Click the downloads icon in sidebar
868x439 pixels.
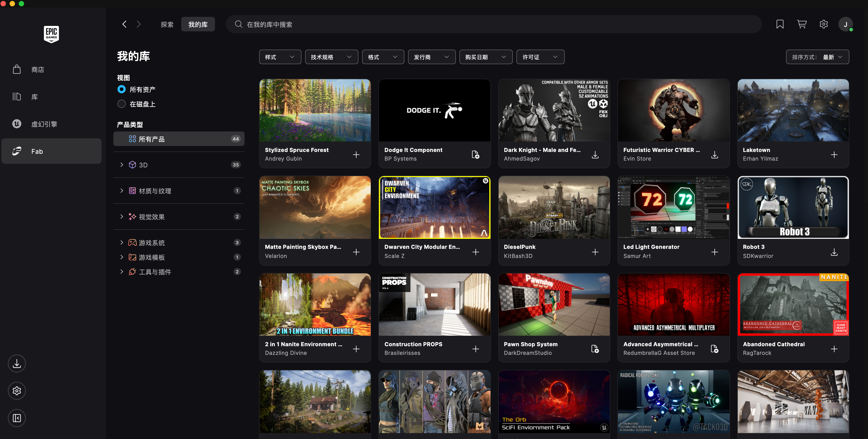tap(17, 363)
